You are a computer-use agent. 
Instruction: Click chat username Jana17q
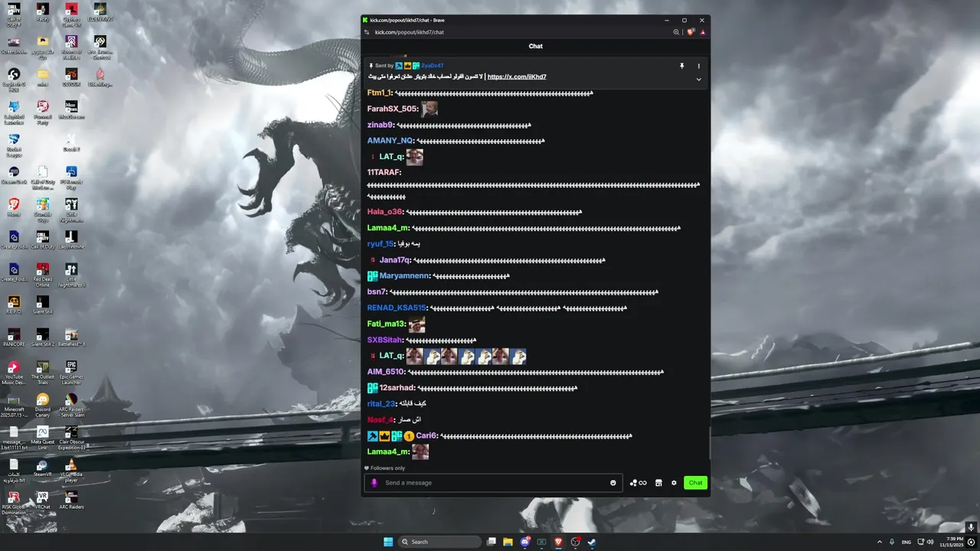[395, 260]
